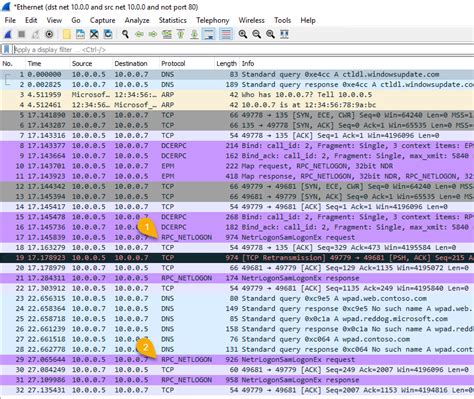Viewport: 474px width, 399px height.
Task: Select packet 19 TCP Retransmission row
Action: pyautogui.click(x=237, y=258)
